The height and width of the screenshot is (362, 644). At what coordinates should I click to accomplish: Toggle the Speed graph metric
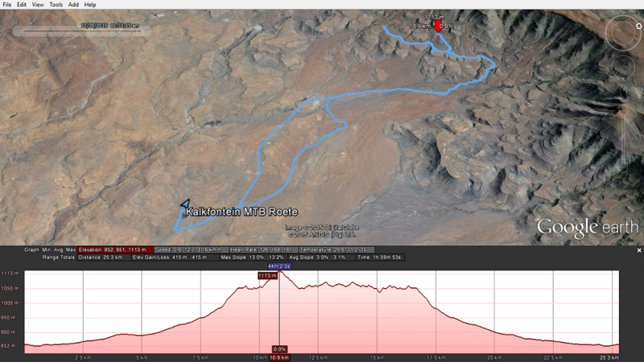191,249
